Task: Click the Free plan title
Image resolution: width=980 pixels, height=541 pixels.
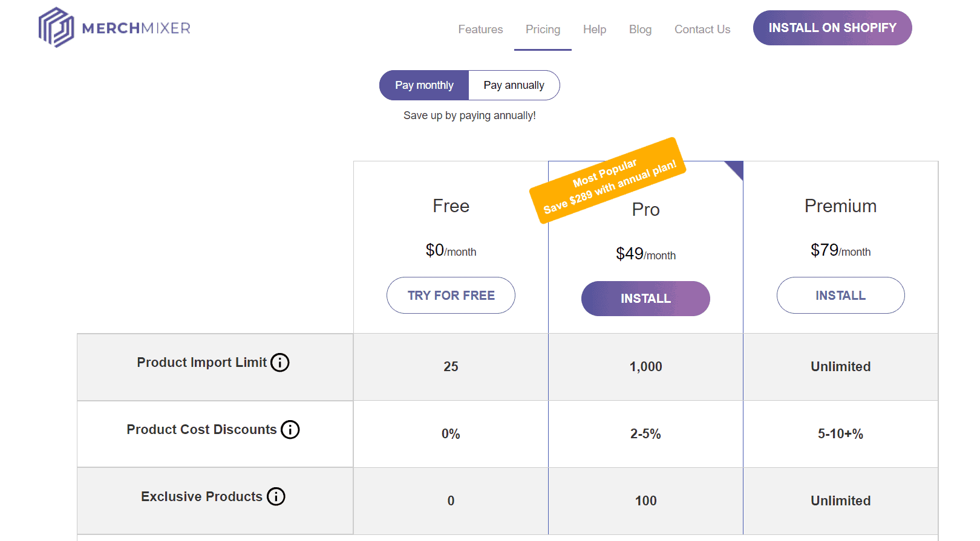Action: click(x=451, y=206)
